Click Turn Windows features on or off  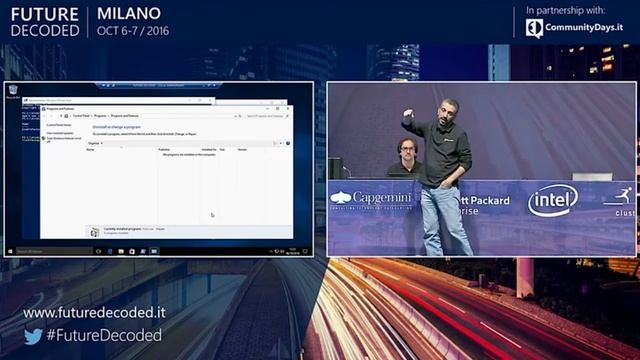coord(63,140)
